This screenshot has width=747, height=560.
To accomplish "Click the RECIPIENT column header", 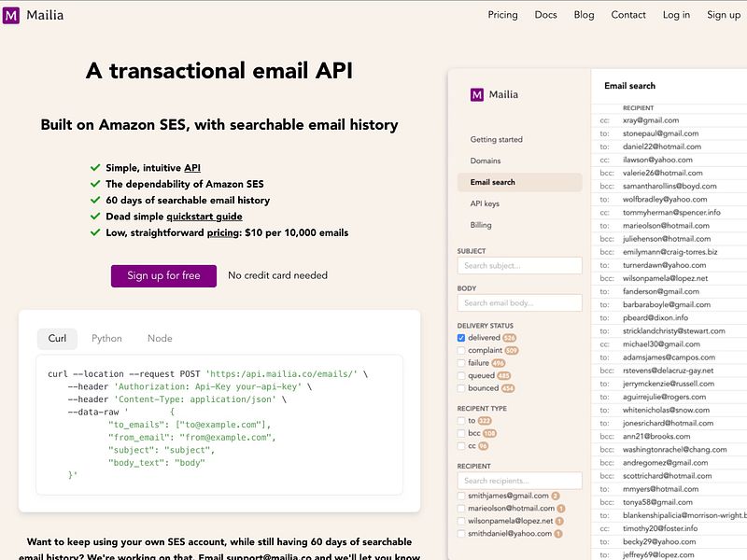I will (x=639, y=108).
